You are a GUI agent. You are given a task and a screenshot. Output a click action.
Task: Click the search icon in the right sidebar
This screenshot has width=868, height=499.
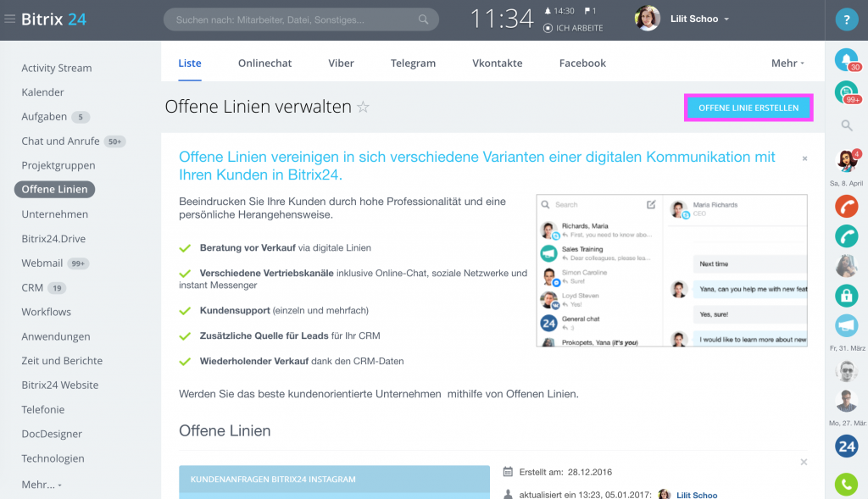(847, 125)
